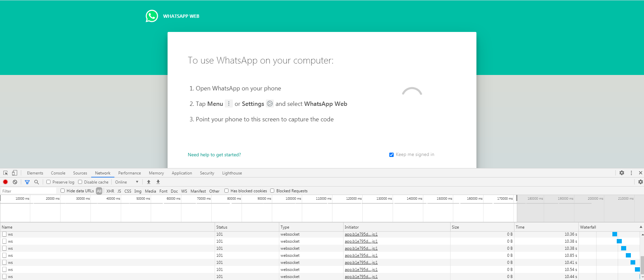The image size is (644, 280).
Task: Check Hide data URLs option
Action: click(x=63, y=191)
